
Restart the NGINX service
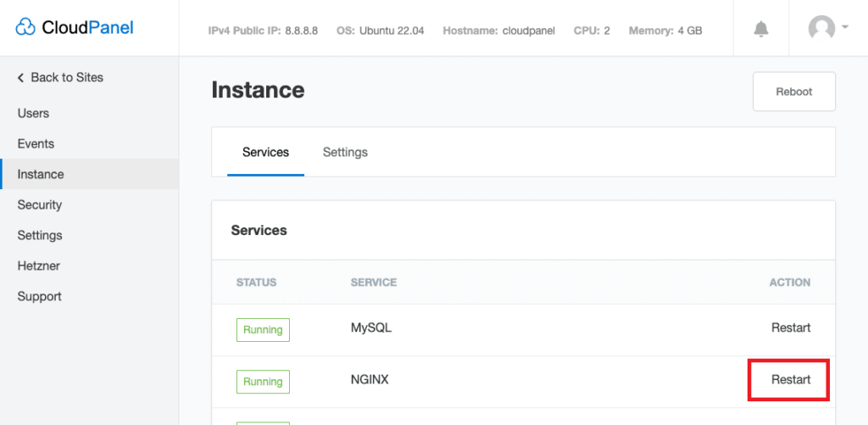click(790, 379)
